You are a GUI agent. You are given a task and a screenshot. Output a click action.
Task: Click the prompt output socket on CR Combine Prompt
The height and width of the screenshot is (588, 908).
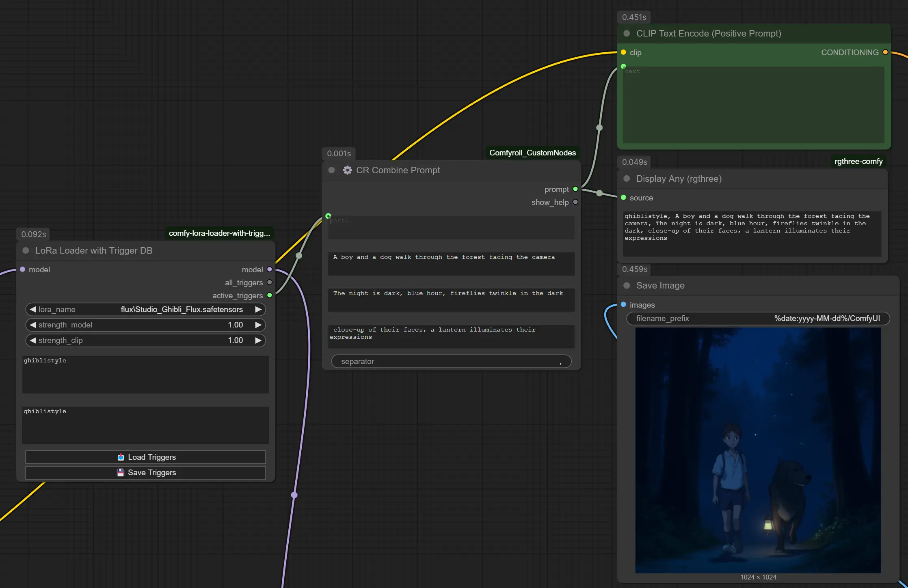(575, 189)
